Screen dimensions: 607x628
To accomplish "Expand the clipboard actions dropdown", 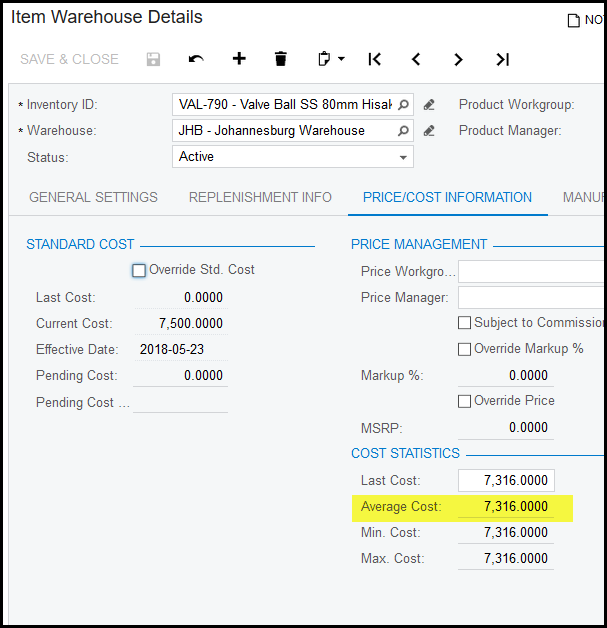I will point(330,59).
